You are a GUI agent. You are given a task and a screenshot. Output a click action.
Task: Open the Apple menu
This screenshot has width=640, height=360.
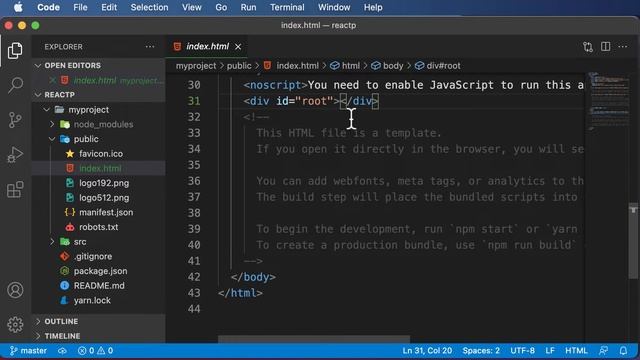[x=18, y=7]
